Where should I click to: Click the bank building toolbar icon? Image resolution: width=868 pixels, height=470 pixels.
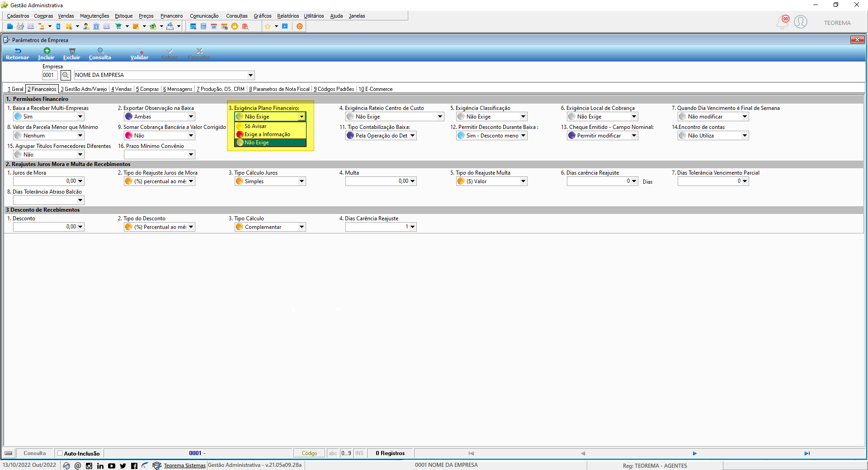point(96,26)
